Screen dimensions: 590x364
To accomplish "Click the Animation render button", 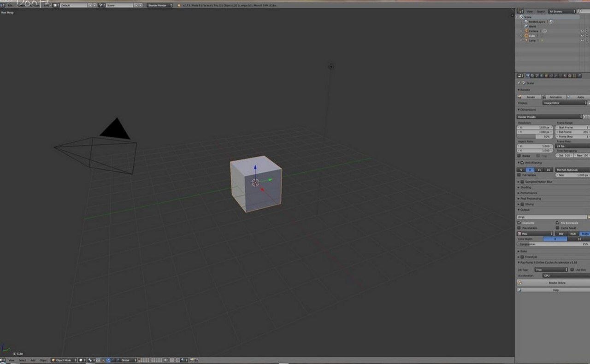I will click(553, 97).
